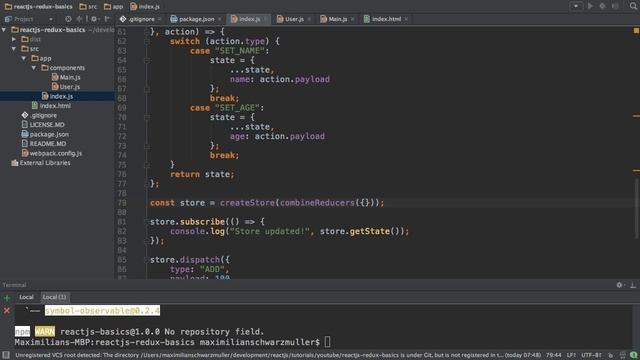Click app breadcrumb in navigation bar
The height and width of the screenshot is (360, 640).
[113, 7]
